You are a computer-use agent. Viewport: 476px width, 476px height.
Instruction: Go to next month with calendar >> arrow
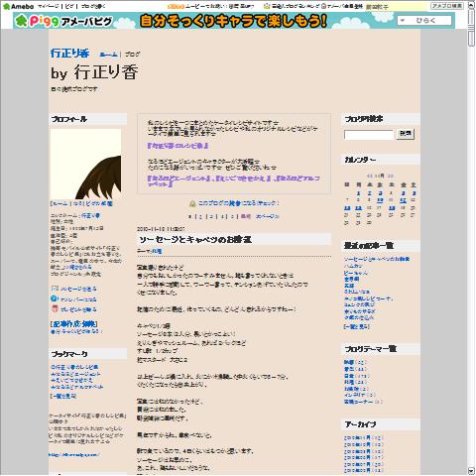pos(391,176)
